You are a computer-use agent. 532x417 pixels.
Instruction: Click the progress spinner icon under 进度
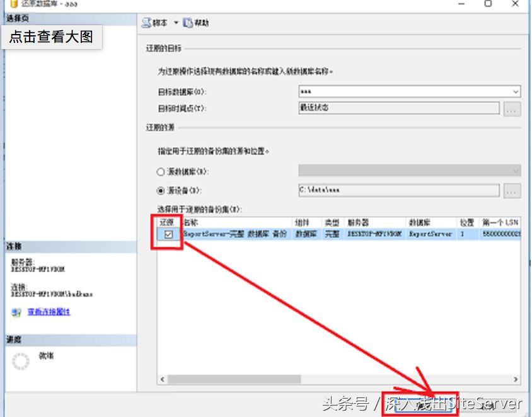21,361
